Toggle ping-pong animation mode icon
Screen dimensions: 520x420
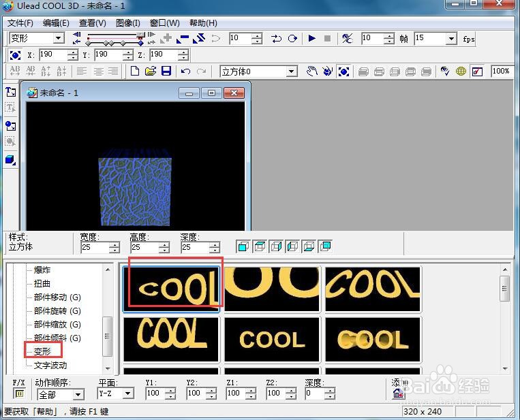276,38
